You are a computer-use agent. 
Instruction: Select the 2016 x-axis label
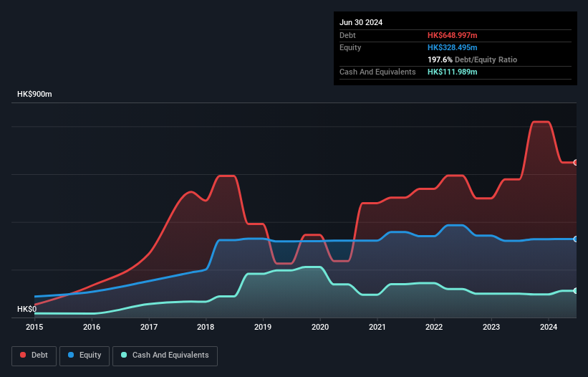coord(92,327)
